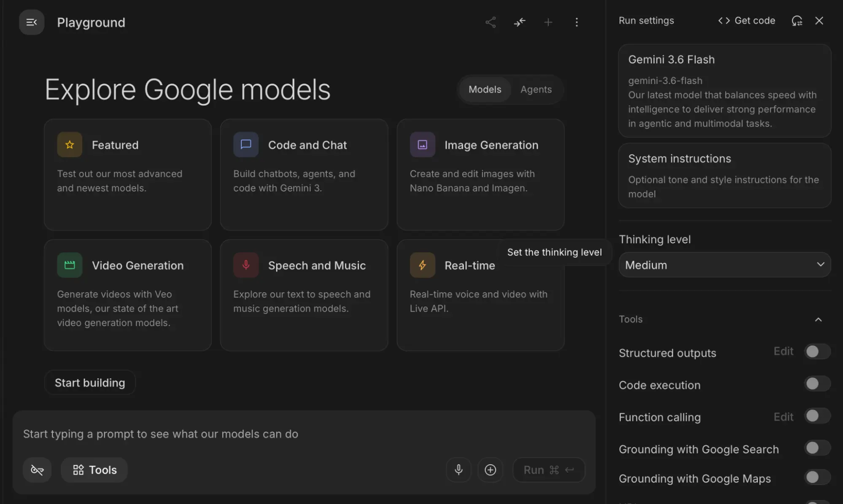This screenshot has height=504, width=843.
Task: Switch to the Agents tab
Action: tap(536, 89)
